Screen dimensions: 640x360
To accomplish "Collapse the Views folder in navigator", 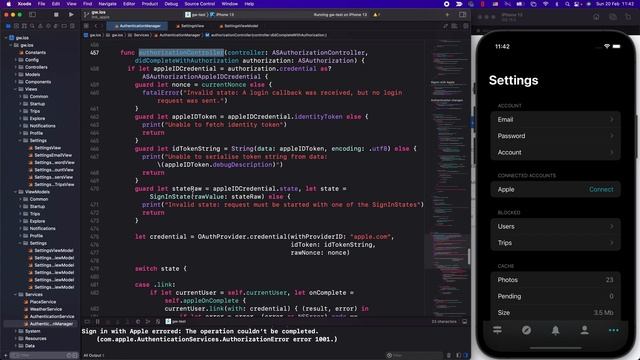I will point(16,89).
